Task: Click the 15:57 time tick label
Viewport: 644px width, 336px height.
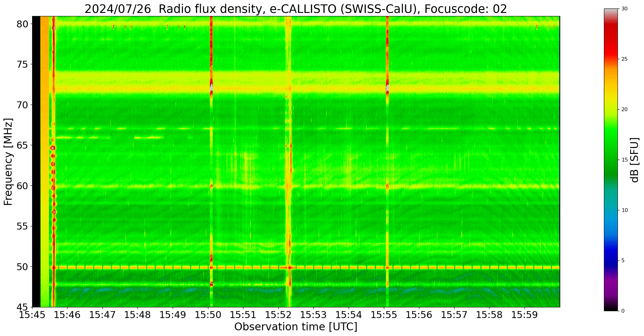Action: 454,315
